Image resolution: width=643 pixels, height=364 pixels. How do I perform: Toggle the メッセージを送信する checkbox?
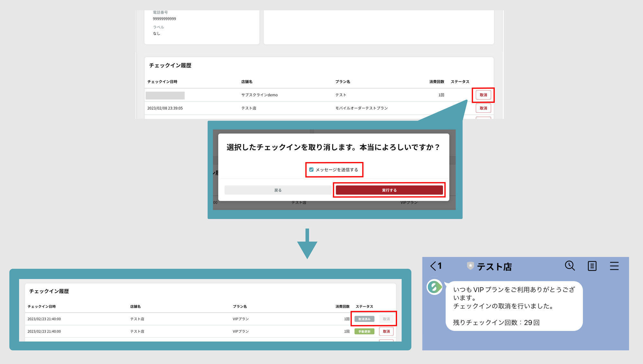point(311,170)
